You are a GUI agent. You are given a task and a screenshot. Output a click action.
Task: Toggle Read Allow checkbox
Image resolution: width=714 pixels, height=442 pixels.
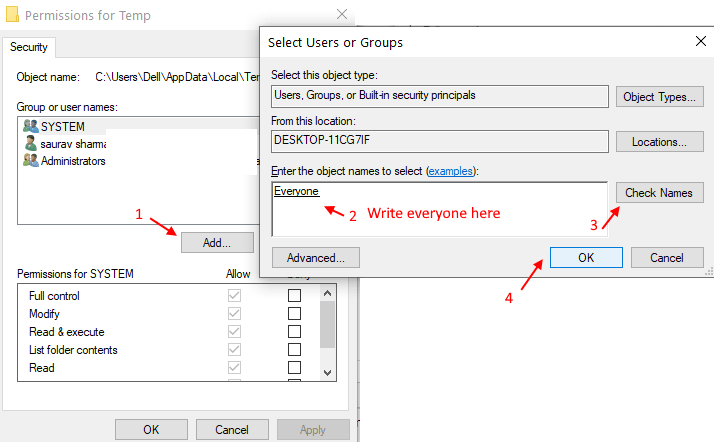click(x=235, y=367)
